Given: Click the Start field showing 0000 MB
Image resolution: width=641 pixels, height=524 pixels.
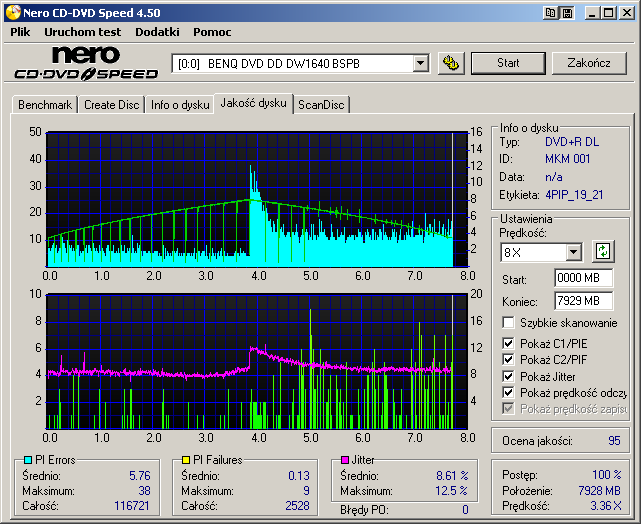Looking at the screenshot, I should tap(584, 278).
